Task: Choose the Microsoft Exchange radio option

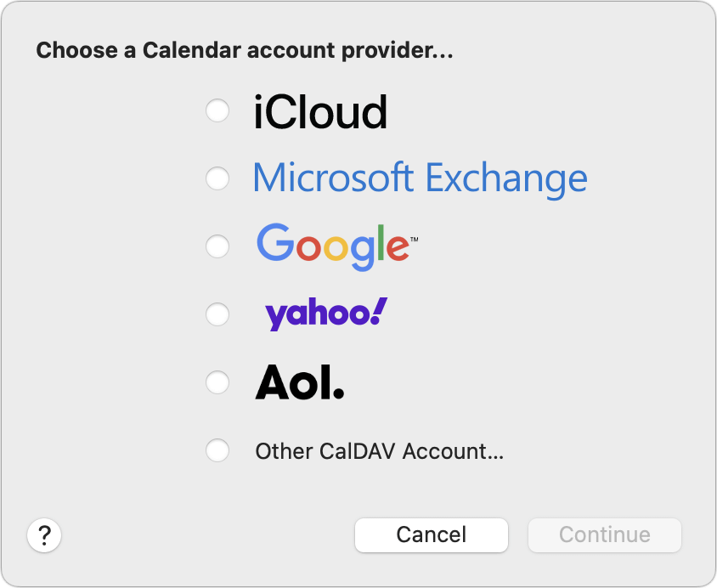Action: point(217,178)
